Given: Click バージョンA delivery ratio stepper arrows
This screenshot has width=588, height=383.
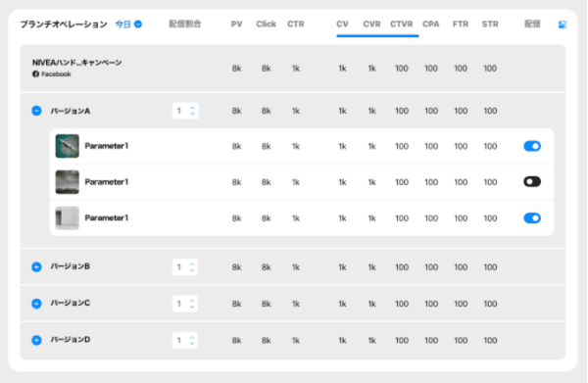Looking at the screenshot, I should point(192,111).
